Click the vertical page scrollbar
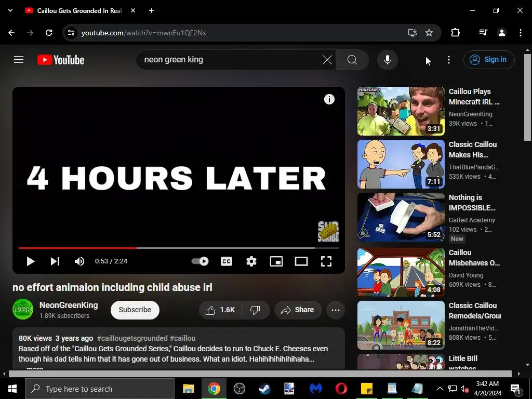This screenshot has height=399, width=532. pos(527,97)
